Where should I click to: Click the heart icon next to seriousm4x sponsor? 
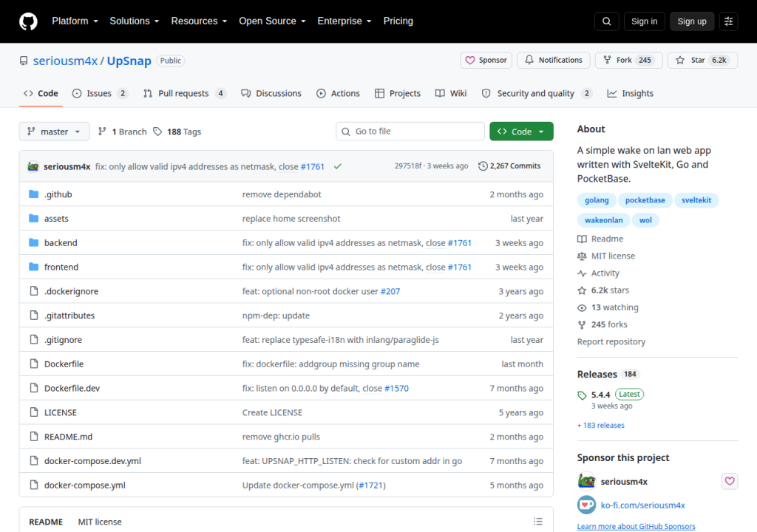[x=730, y=481]
